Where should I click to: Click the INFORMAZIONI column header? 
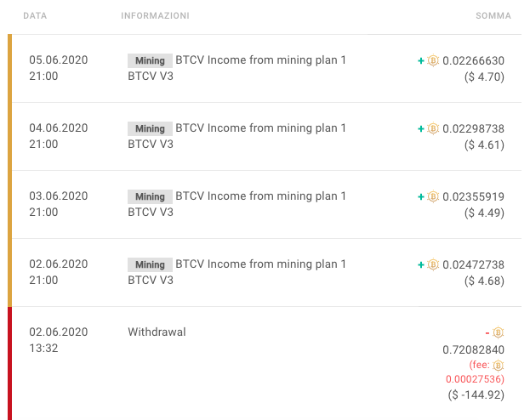[x=155, y=16]
